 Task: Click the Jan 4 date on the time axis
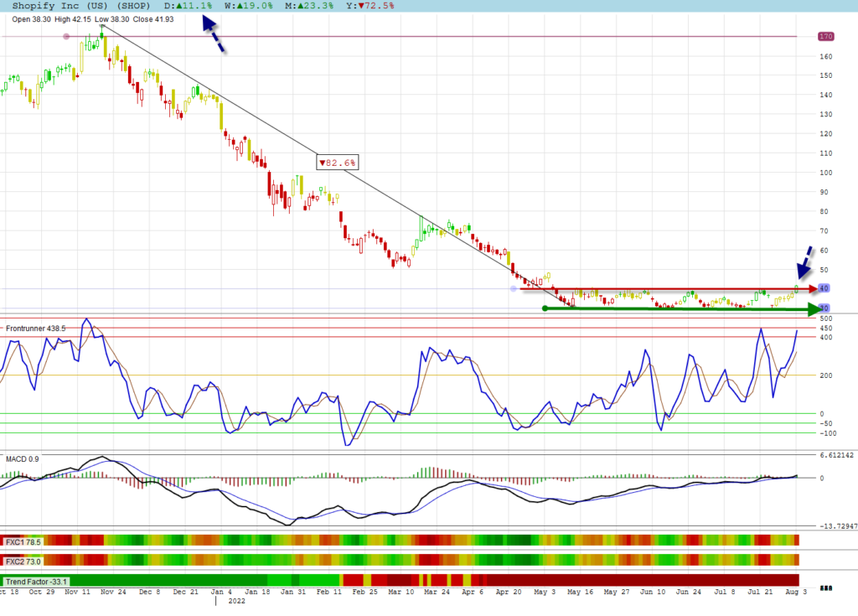coord(221,592)
